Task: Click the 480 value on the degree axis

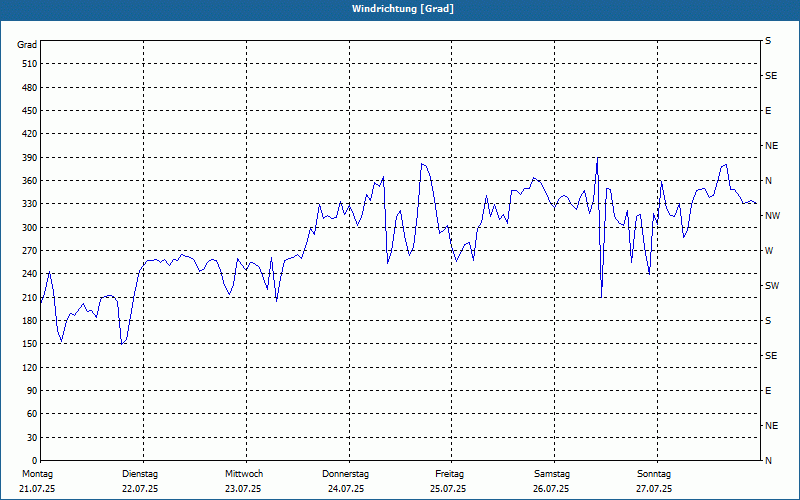Action: (x=30, y=87)
